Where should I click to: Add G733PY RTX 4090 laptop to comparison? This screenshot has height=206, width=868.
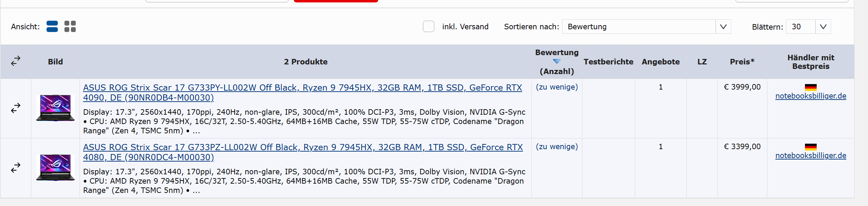click(x=15, y=108)
